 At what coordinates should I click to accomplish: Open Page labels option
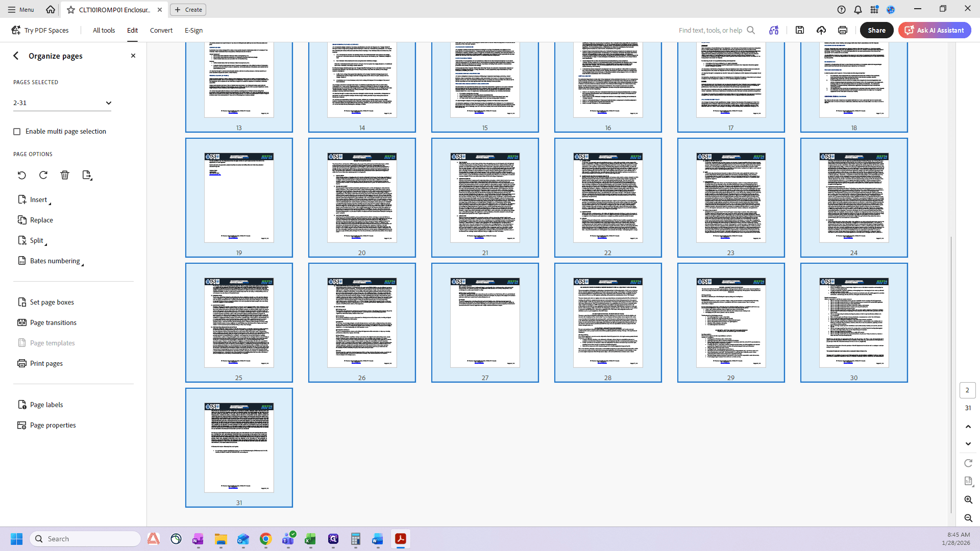click(x=40, y=405)
